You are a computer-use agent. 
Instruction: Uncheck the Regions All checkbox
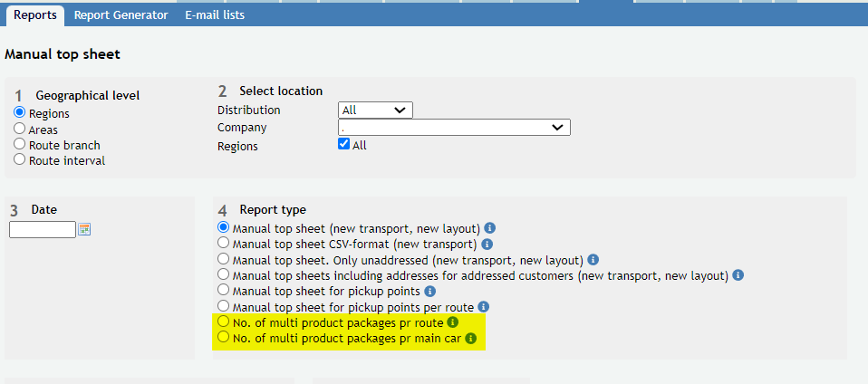click(343, 144)
